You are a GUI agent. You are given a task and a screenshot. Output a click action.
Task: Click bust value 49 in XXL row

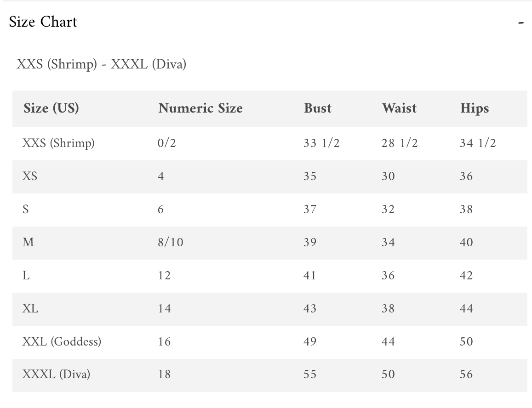click(x=310, y=342)
